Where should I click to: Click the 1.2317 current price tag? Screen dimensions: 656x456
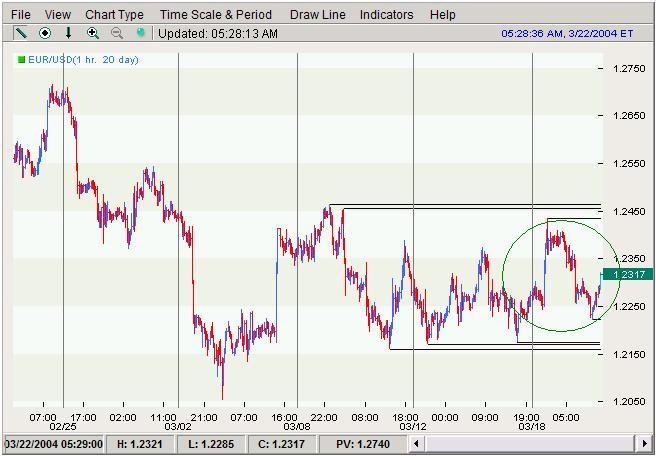(x=628, y=274)
